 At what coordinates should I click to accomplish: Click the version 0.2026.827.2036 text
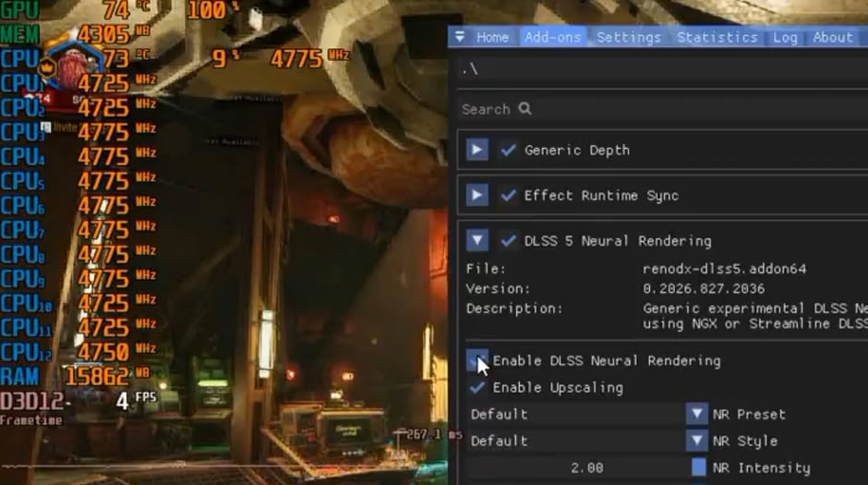[703, 288]
